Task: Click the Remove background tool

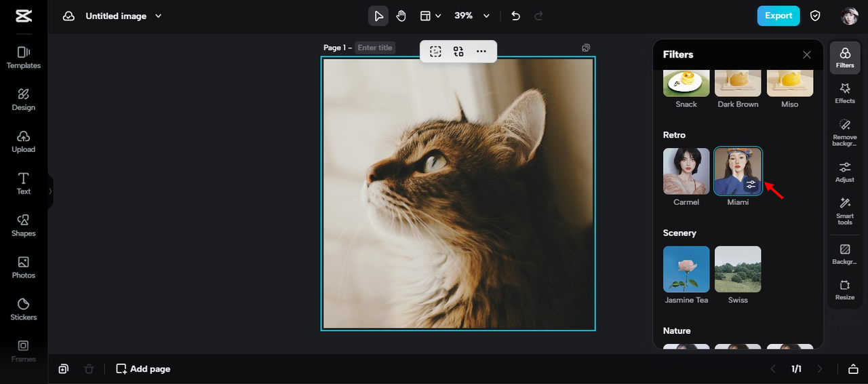Action: pos(845,132)
